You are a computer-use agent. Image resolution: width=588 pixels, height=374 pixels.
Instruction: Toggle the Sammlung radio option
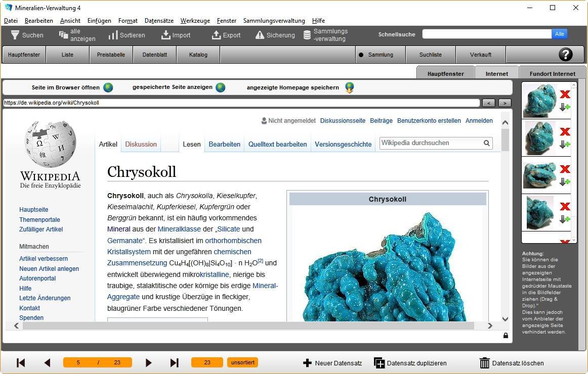(x=361, y=55)
